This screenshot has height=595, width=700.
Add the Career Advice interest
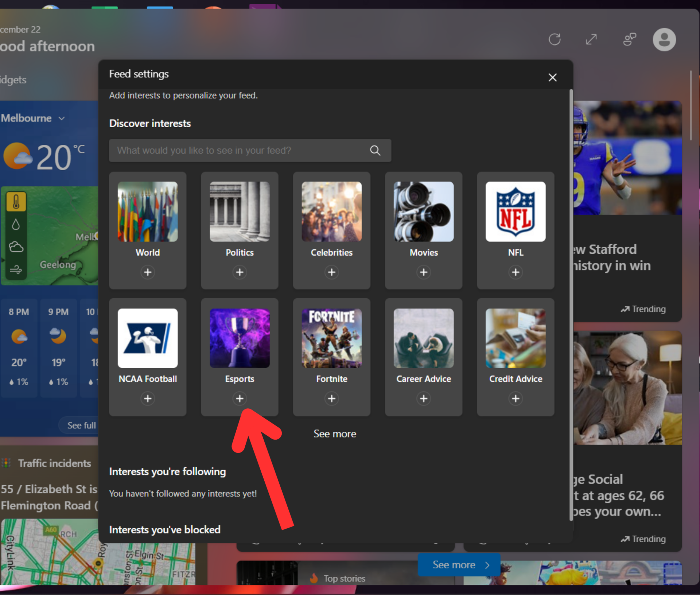(x=423, y=398)
